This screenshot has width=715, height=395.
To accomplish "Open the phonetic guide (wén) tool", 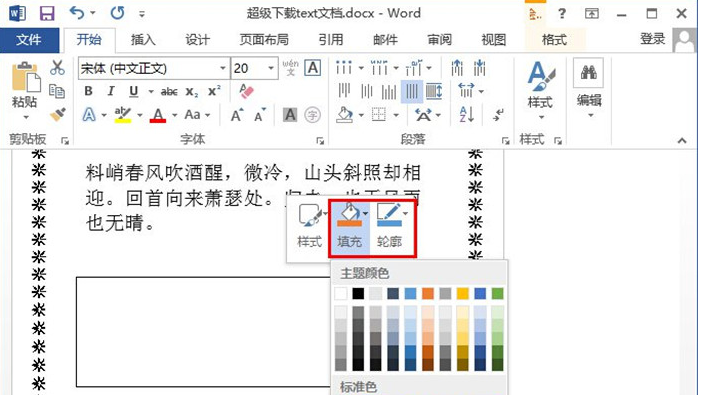I will click(290, 68).
